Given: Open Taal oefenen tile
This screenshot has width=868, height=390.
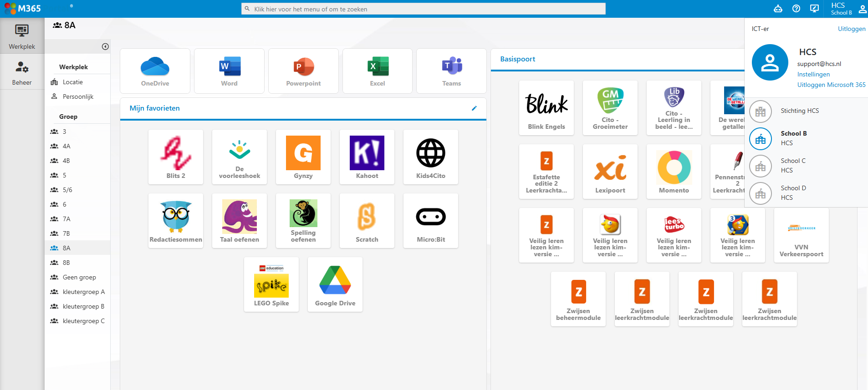Looking at the screenshot, I should click(x=240, y=221).
